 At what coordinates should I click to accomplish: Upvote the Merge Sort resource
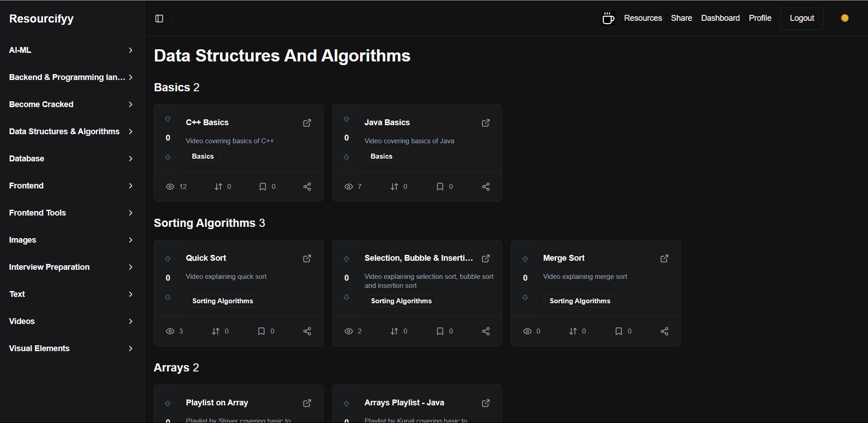(525, 259)
